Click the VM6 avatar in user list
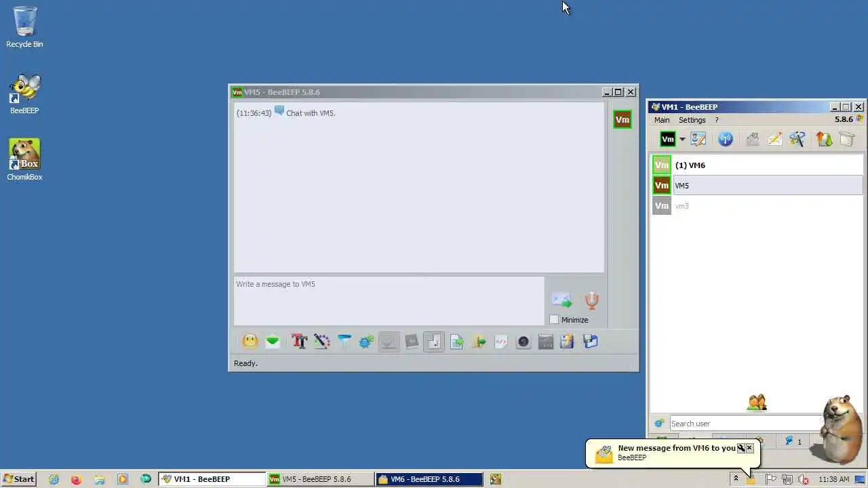The height and width of the screenshot is (488, 868). (662, 165)
